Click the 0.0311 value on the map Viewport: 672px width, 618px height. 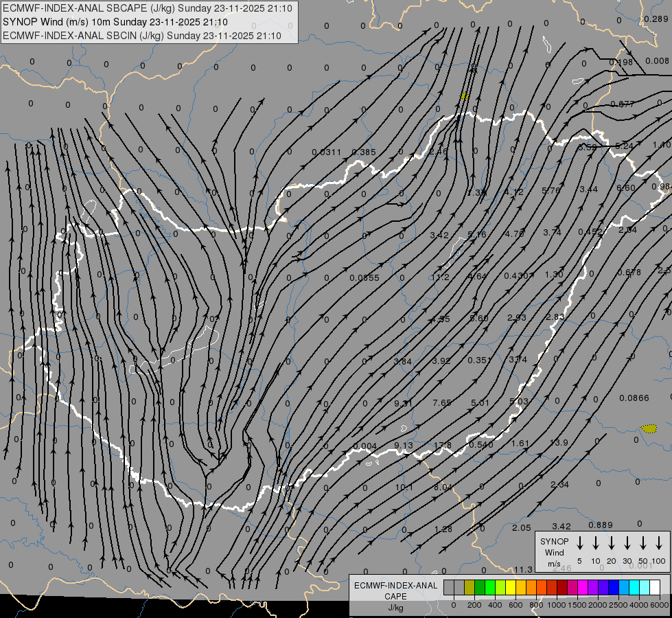[327, 152]
